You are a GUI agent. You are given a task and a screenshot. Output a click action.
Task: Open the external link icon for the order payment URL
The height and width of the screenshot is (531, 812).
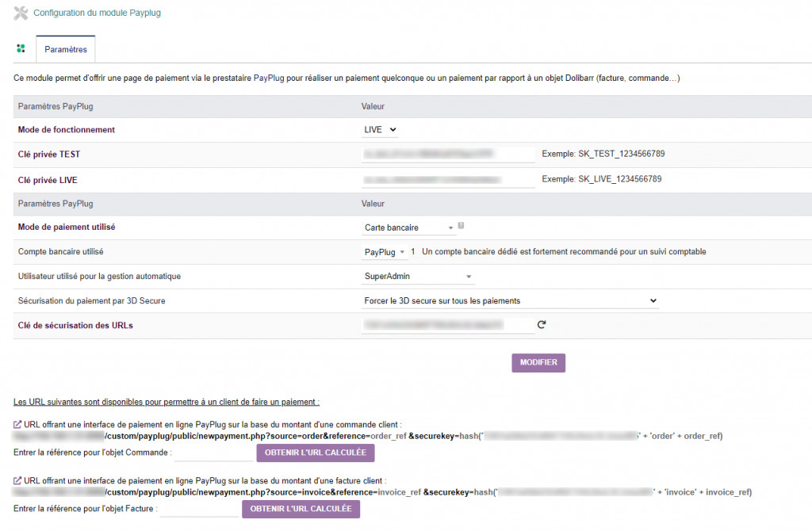tap(18, 425)
